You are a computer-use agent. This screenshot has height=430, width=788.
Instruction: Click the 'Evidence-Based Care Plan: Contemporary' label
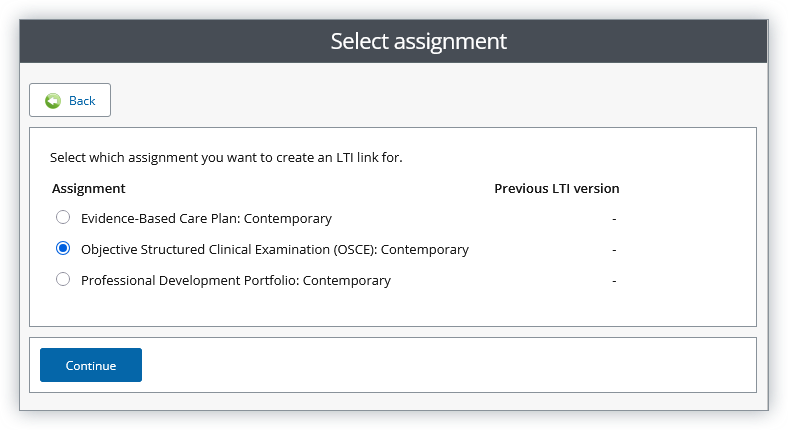click(206, 218)
